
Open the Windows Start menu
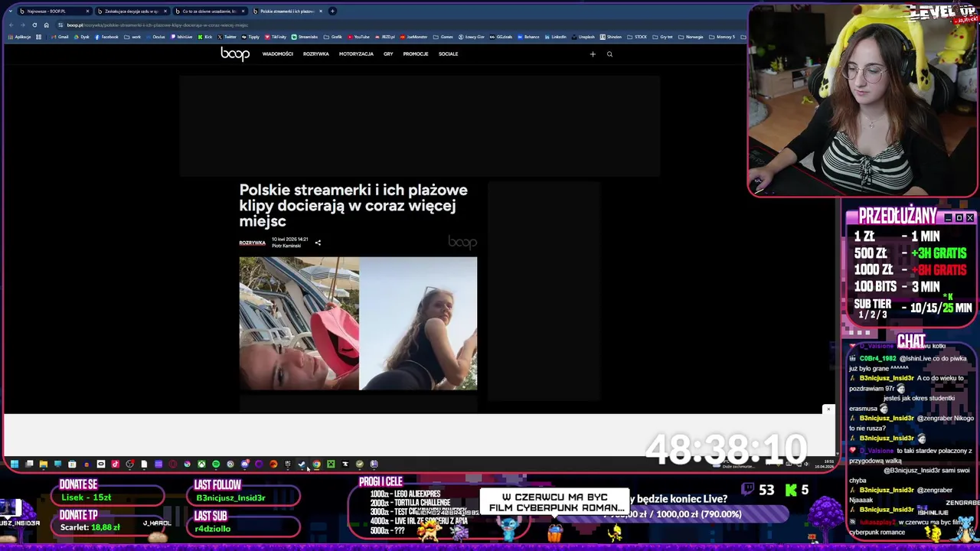(x=14, y=464)
